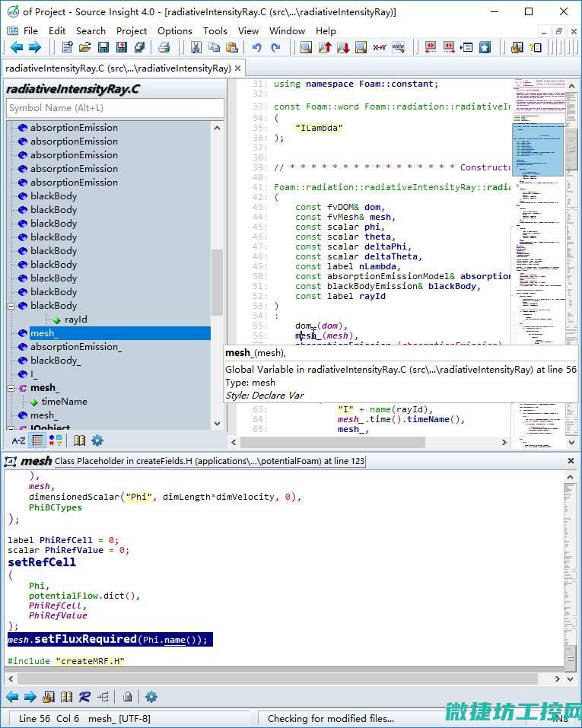Screen dimensions: 582x728
Task: Go back with the main toolbar arrow
Action: click(17, 47)
